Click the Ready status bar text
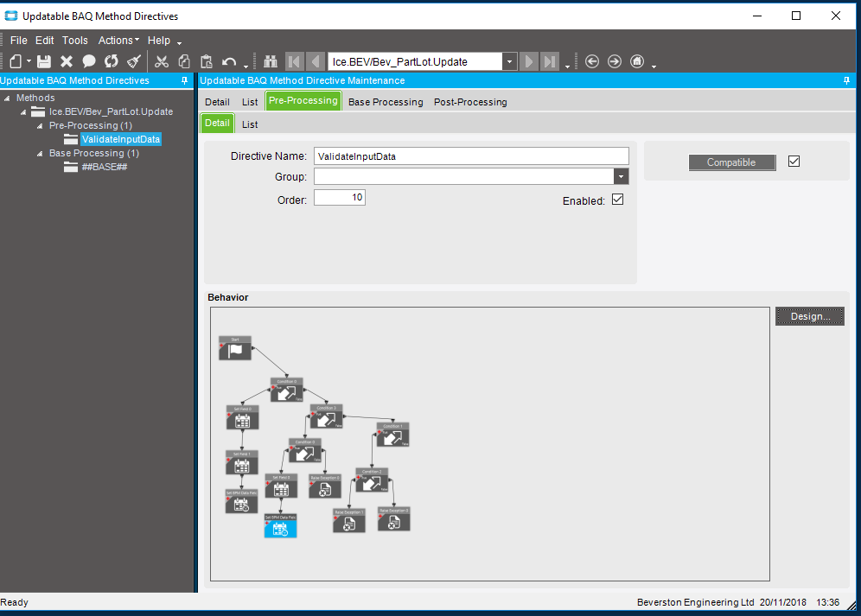The width and height of the screenshot is (861, 616). tap(15, 602)
